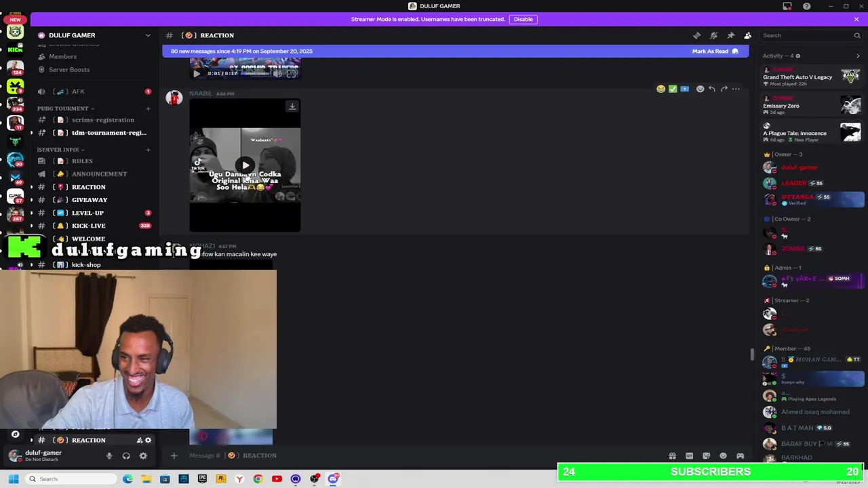This screenshot has width=868, height=488.
Task: Disable Streamer Mode button
Action: coord(523,19)
